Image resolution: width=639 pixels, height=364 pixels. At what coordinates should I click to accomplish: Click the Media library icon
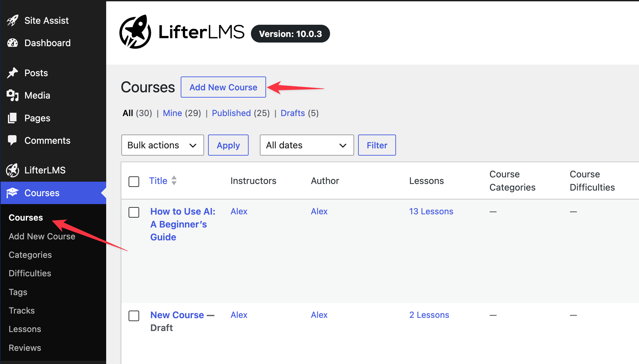(x=13, y=95)
